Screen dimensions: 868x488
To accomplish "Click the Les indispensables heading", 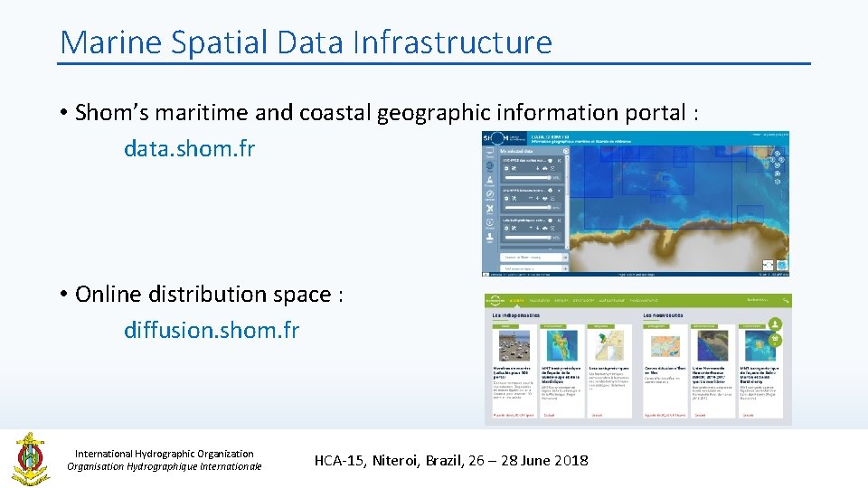I will click(x=516, y=315).
